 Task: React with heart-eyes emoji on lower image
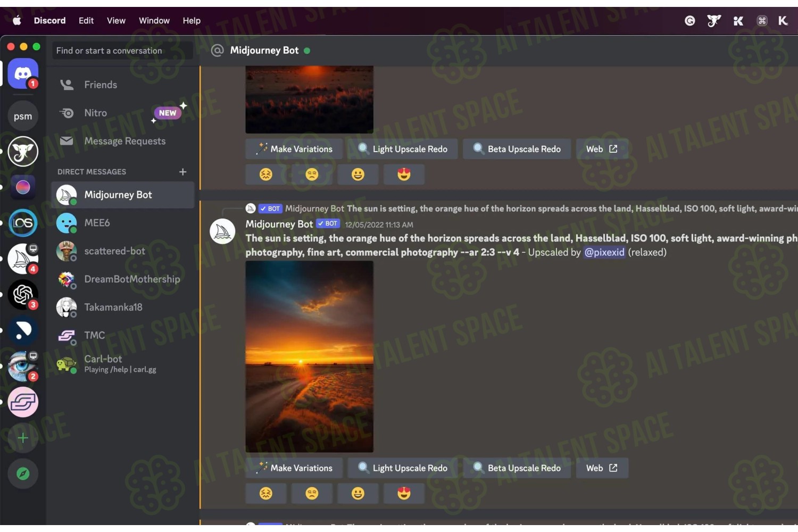(404, 494)
